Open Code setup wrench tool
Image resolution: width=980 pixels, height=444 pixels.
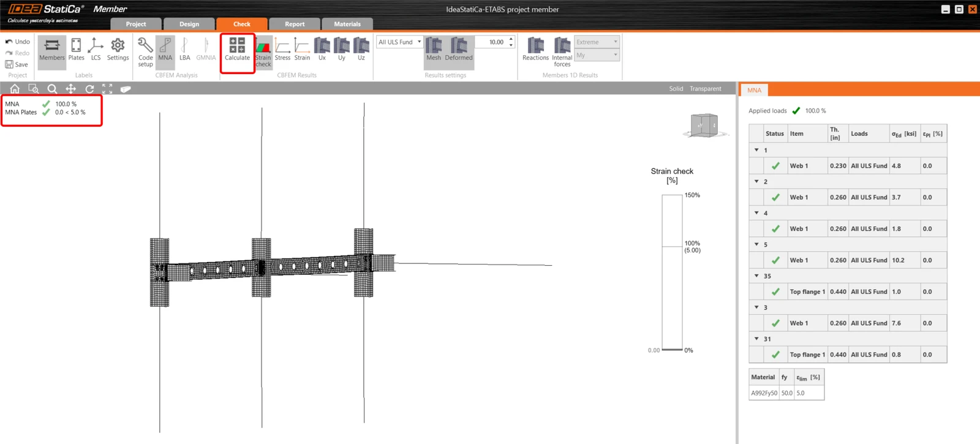145,52
